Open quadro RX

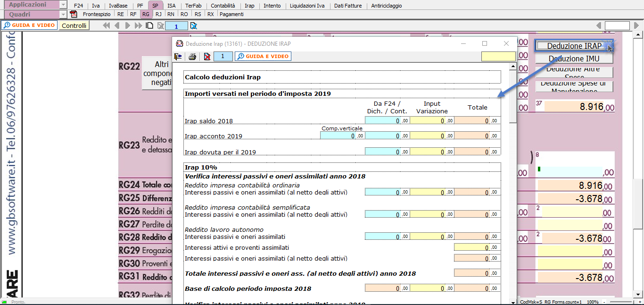pos(210,14)
